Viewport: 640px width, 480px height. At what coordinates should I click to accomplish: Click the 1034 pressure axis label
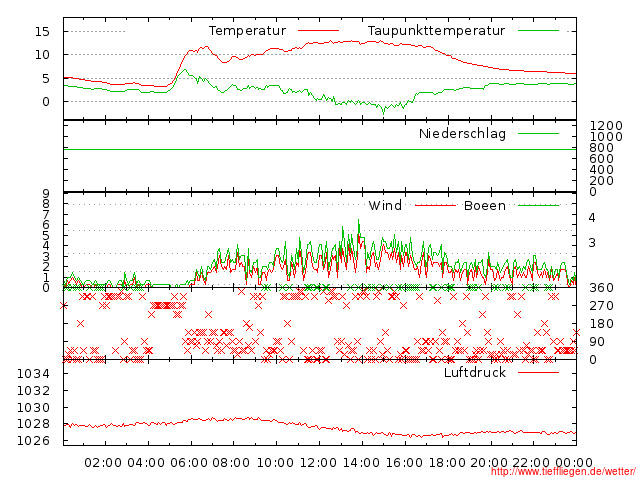tap(33, 373)
